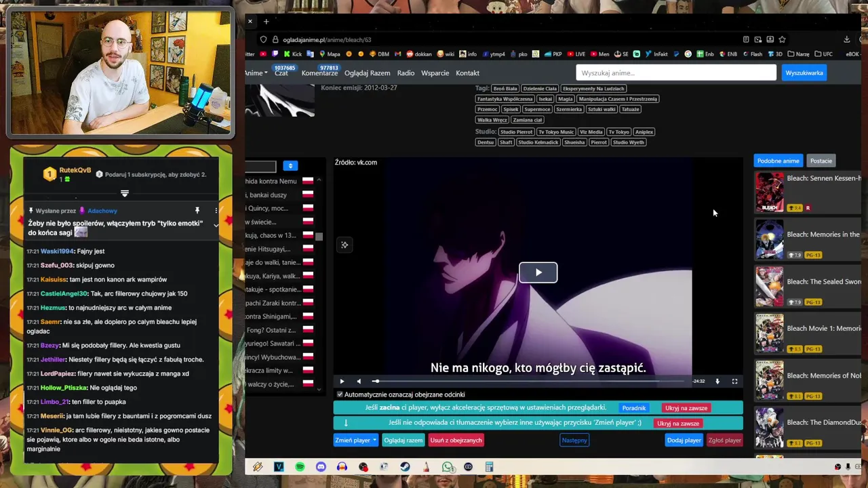Focus the episode filter input above the list
This screenshot has height=488, width=868.
pos(261,166)
